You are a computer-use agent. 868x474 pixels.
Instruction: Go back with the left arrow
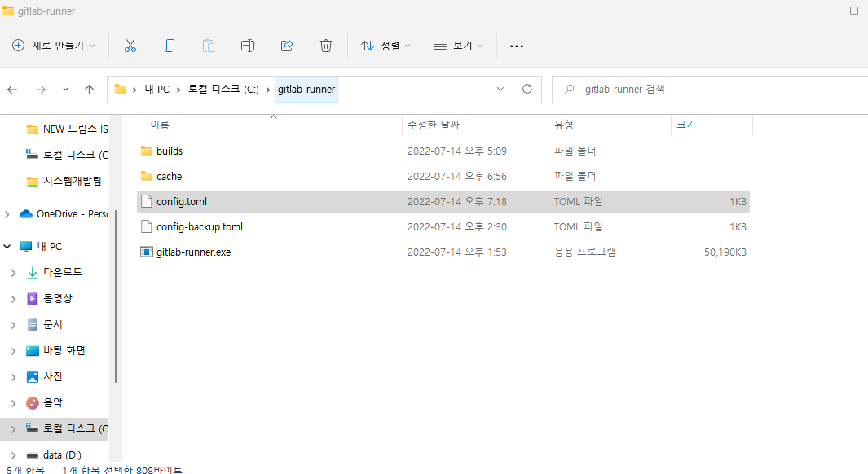pos(12,89)
